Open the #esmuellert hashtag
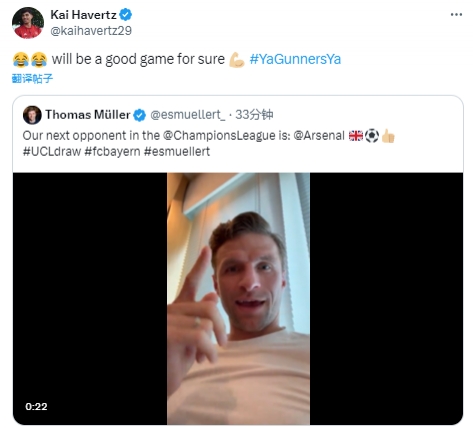This screenshot has height=428, width=473. point(177,152)
